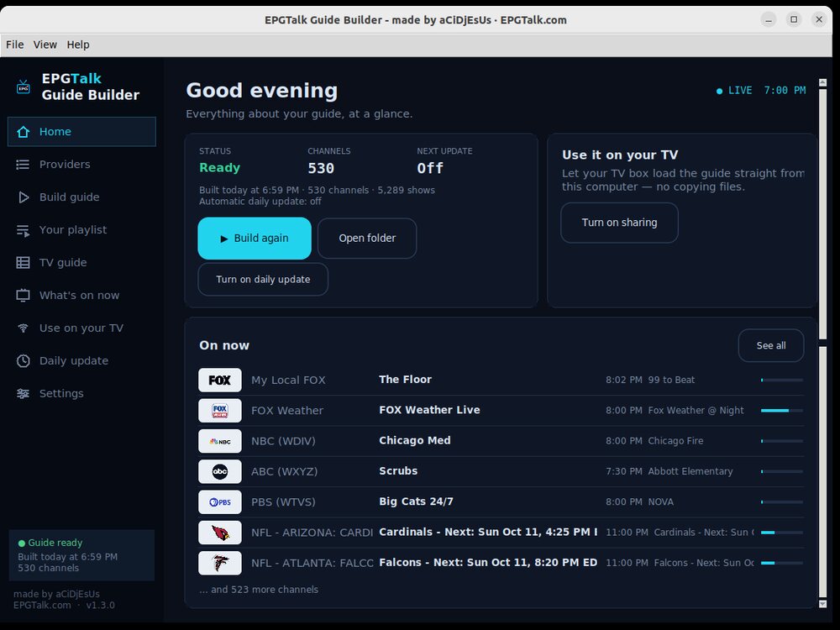The width and height of the screenshot is (840, 630).
Task: Click the Use on your TV wifi icon
Action: pyautogui.click(x=23, y=328)
